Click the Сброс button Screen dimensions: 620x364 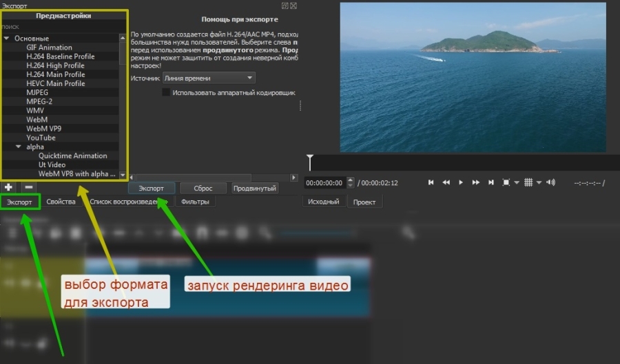point(203,188)
